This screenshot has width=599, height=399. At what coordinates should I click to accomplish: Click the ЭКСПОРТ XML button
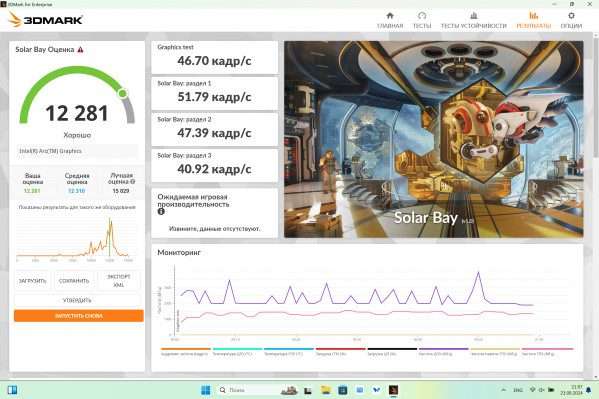pos(119,281)
